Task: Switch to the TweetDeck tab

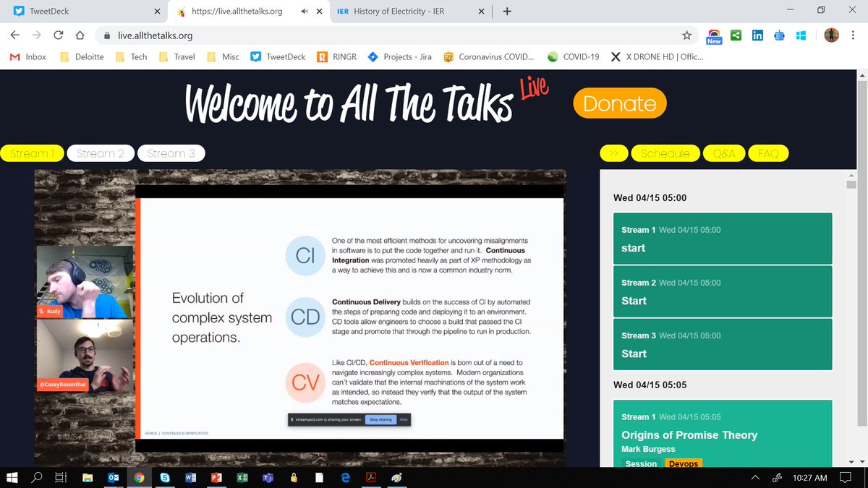Action: point(80,12)
